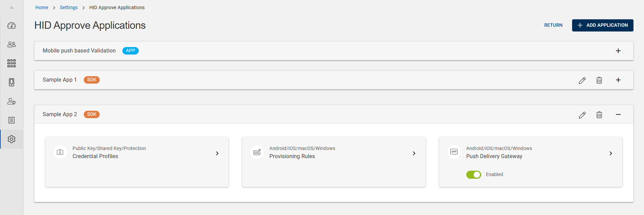
Task: Delete Sample App 2 with trash icon
Action: click(599, 115)
